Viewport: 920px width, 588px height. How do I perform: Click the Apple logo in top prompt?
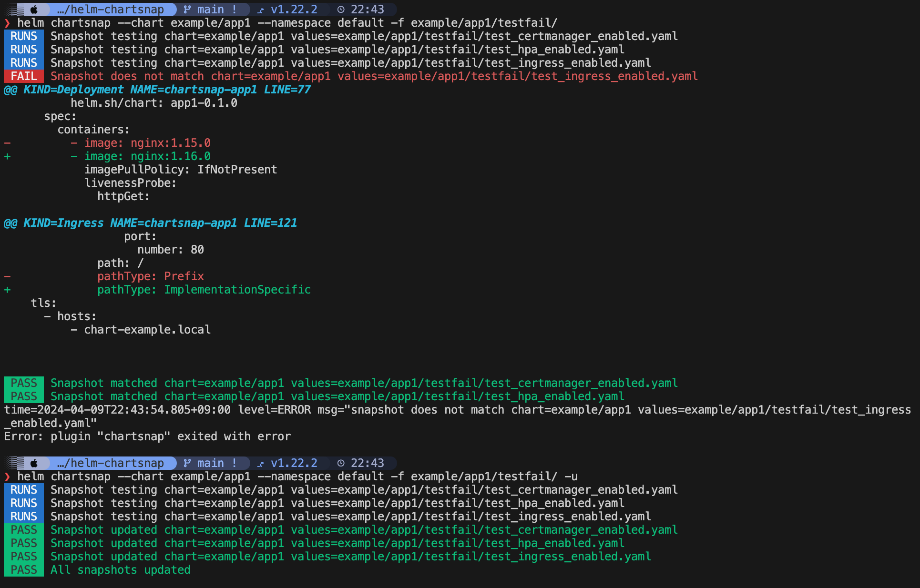pos(34,10)
